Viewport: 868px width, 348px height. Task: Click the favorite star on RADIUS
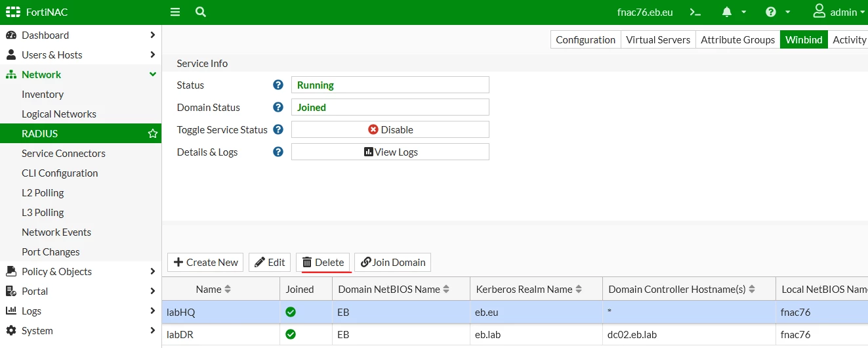(153, 133)
